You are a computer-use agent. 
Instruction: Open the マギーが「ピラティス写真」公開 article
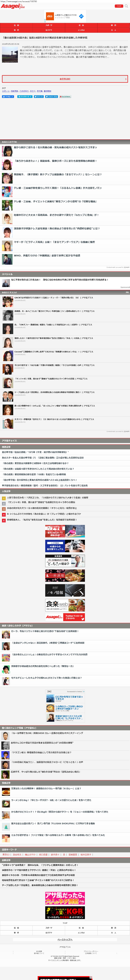[x=54, y=242]
